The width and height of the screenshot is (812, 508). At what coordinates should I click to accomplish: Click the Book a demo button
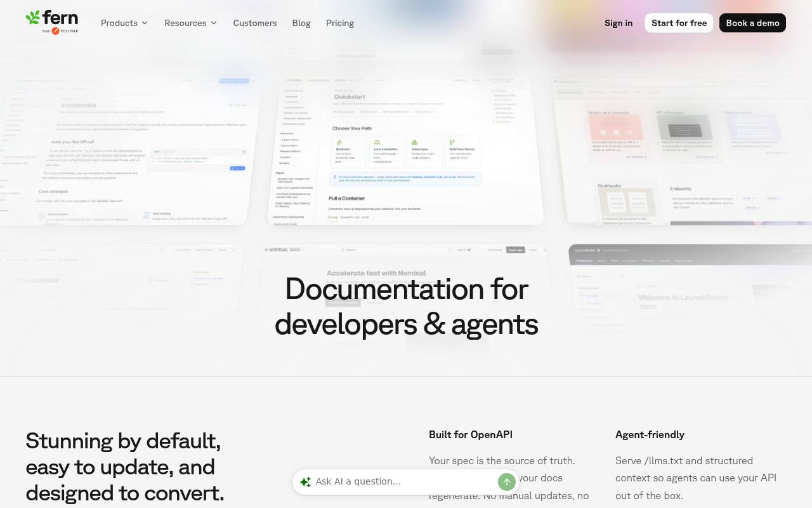[752, 23]
